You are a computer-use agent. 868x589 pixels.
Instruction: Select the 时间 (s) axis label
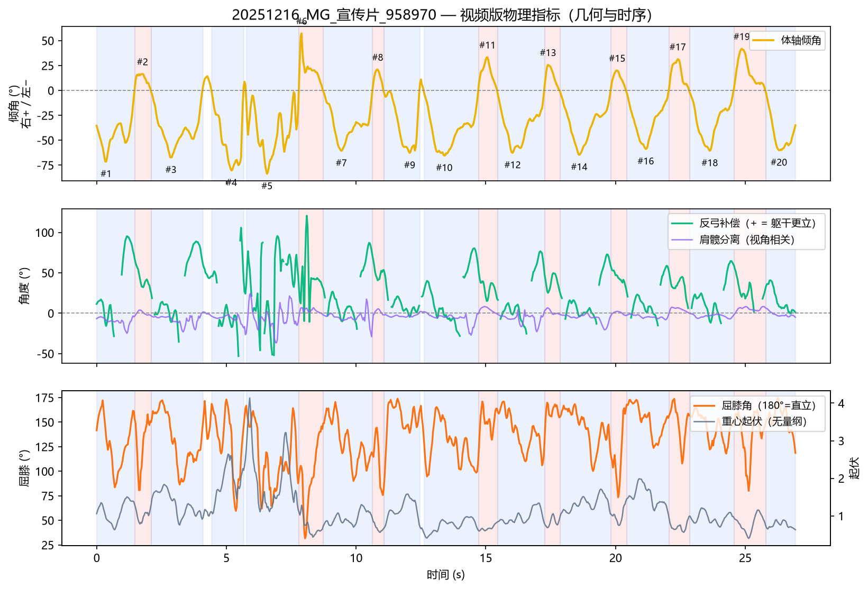point(446,575)
